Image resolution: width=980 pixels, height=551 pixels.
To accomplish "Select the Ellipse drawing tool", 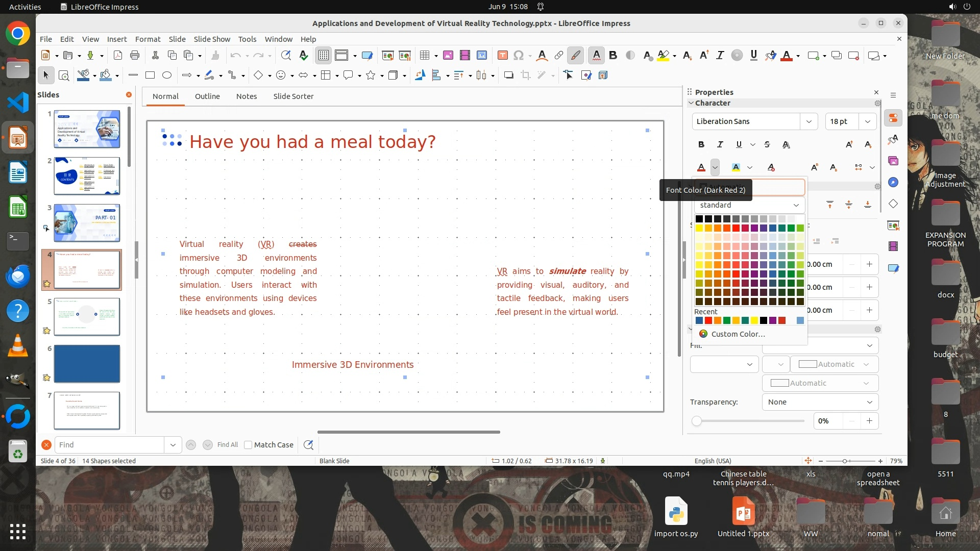I will [167, 76].
